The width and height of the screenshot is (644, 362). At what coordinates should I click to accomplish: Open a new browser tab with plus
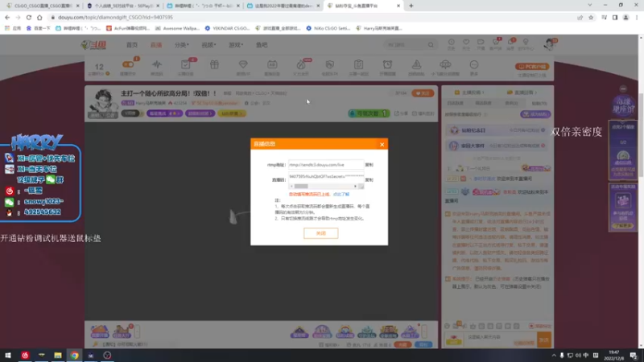click(x=411, y=6)
